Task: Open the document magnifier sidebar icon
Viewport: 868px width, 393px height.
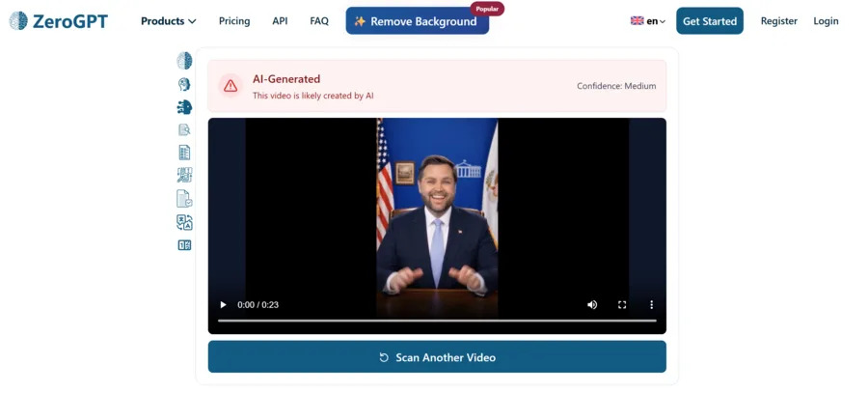Action: pos(184,129)
